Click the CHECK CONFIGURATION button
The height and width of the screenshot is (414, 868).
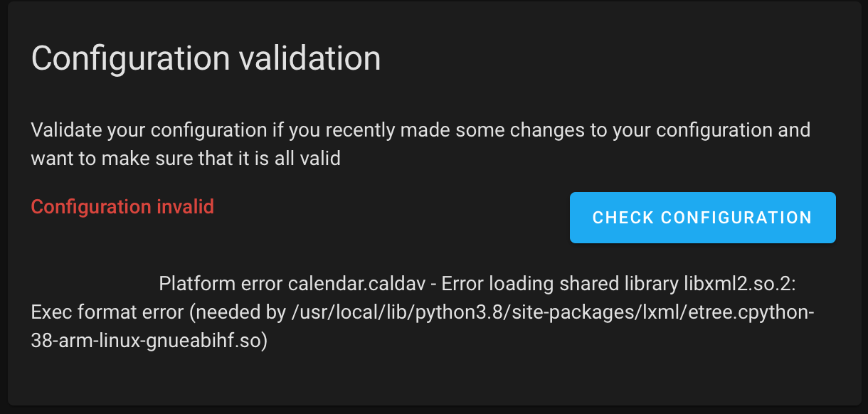[x=702, y=217]
